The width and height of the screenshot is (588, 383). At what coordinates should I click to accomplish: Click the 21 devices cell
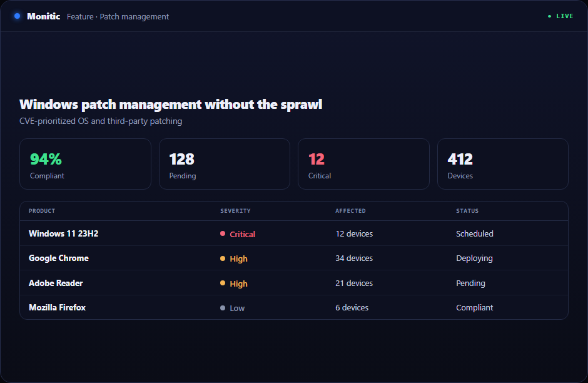coord(354,283)
